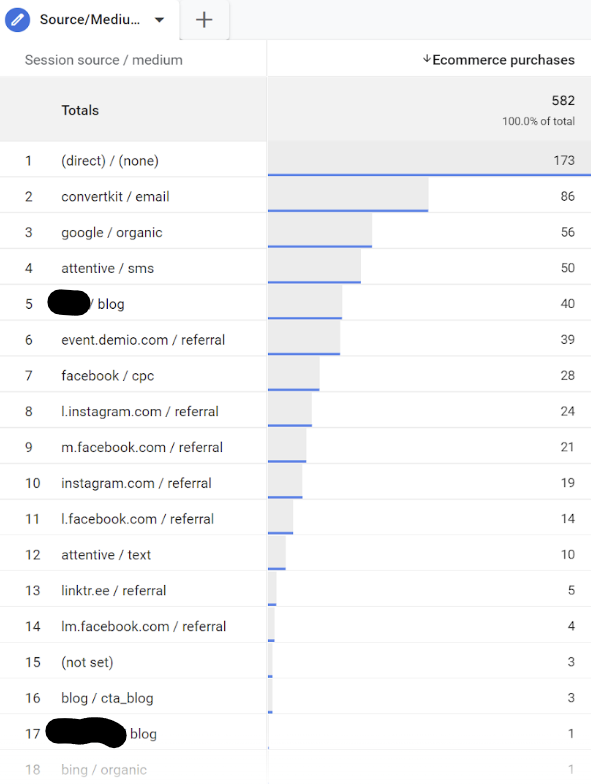Click the (not set) row label

(x=87, y=662)
